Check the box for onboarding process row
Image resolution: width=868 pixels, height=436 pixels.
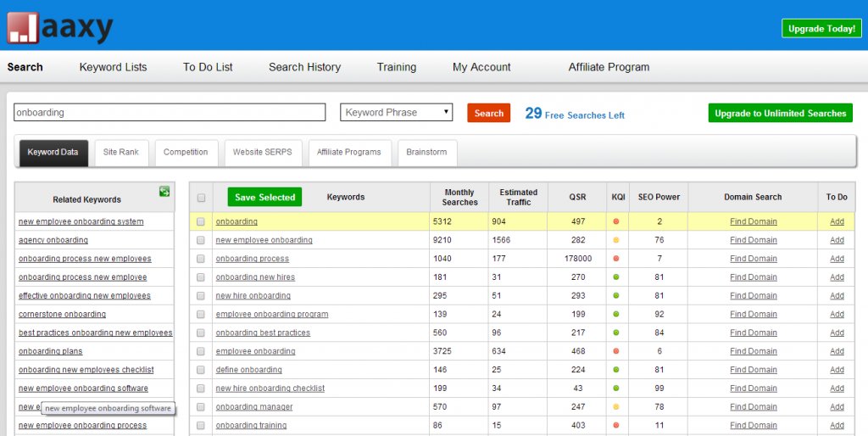(200, 259)
